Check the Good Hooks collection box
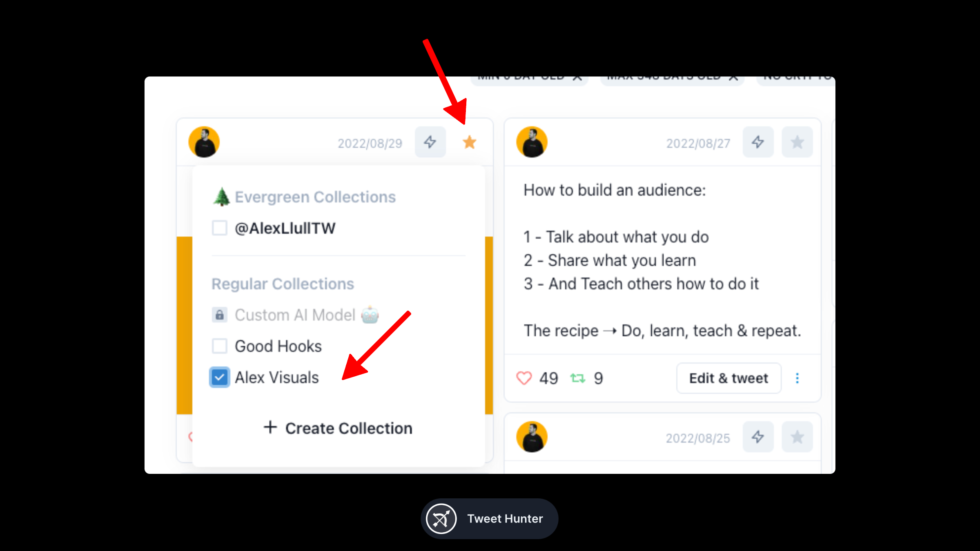The height and width of the screenshot is (551, 980). [220, 346]
